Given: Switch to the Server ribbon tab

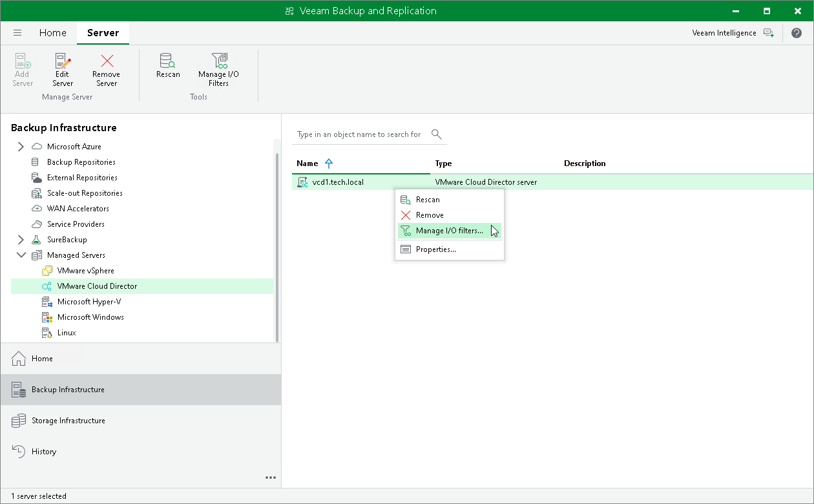Looking at the screenshot, I should [x=103, y=33].
